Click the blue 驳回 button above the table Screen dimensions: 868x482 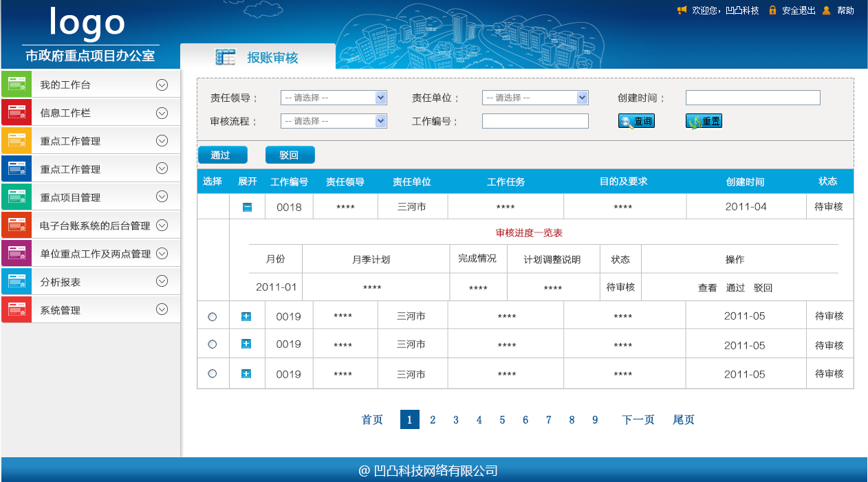point(290,155)
